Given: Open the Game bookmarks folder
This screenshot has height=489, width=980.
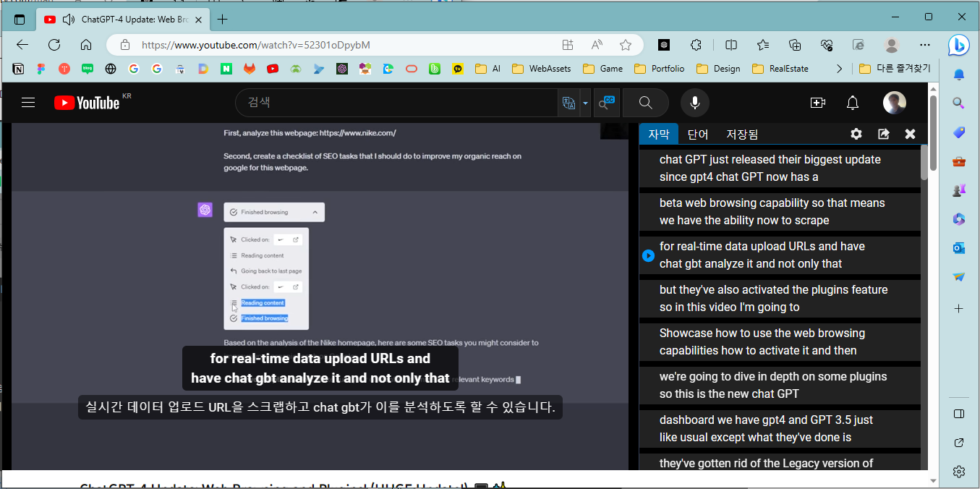Looking at the screenshot, I should (602, 69).
